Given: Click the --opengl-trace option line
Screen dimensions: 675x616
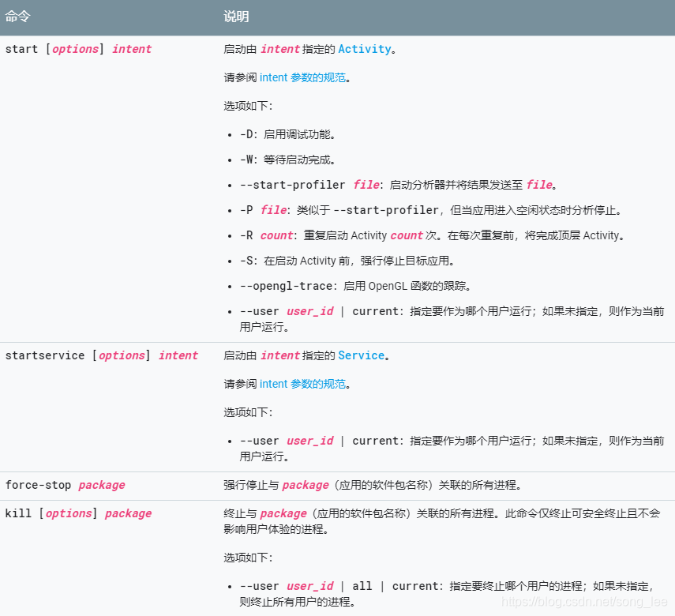Looking at the screenshot, I should coord(355,286).
